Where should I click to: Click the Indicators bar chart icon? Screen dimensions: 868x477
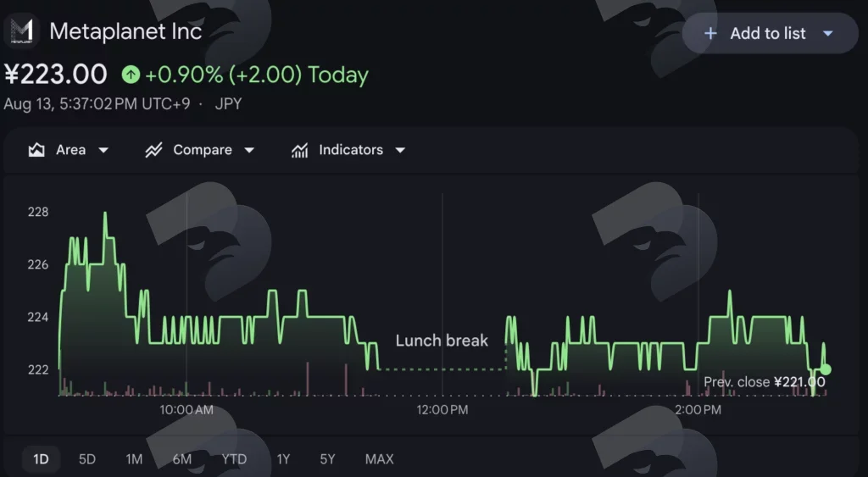click(299, 150)
